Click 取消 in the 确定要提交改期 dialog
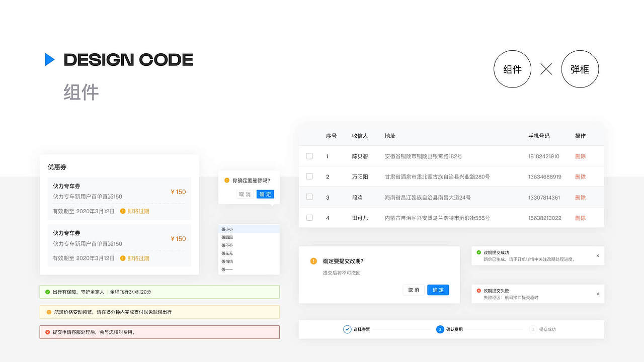Viewport: 644px width, 362px height. coord(414,290)
